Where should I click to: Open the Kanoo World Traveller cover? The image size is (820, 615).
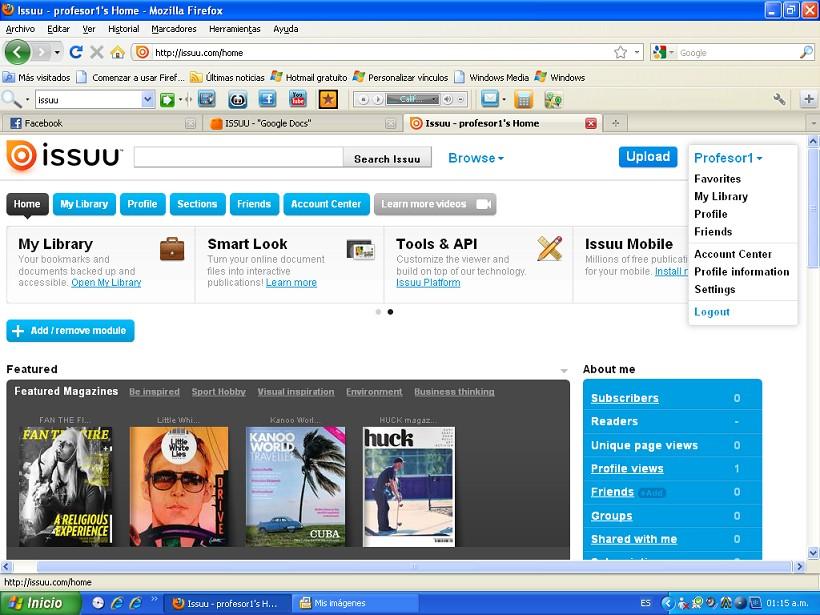[x=295, y=487]
